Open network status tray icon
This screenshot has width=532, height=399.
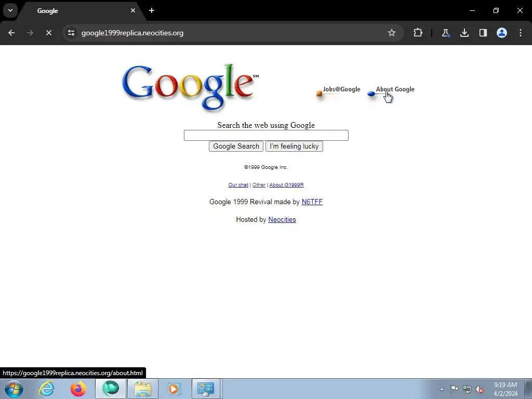point(467,389)
